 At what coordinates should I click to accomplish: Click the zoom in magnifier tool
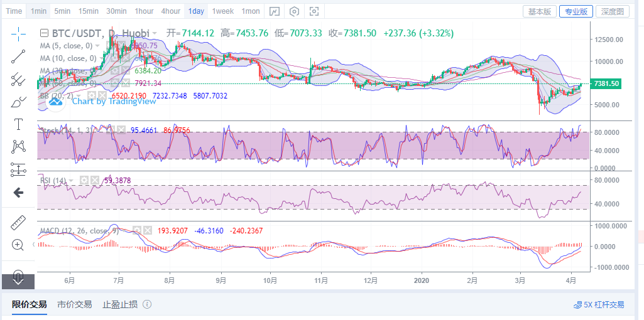coord(18,245)
